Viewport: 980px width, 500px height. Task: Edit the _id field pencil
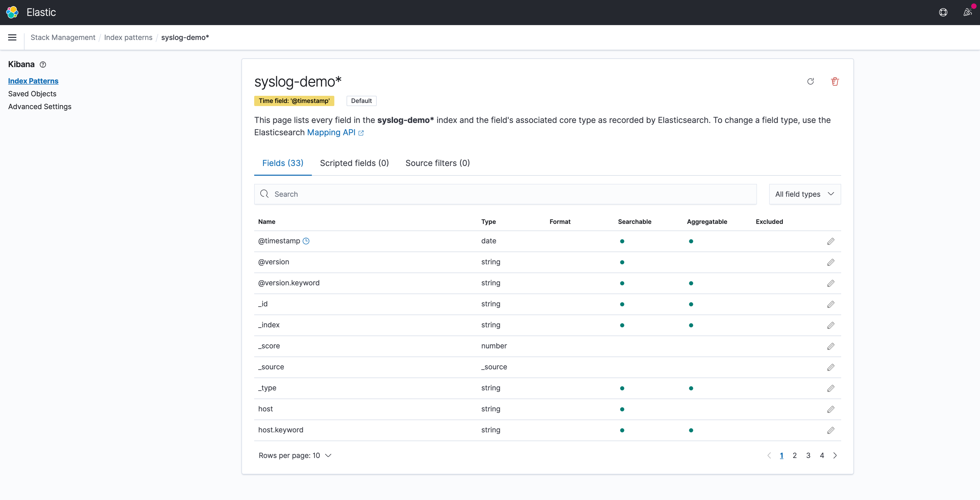(830, 304)
